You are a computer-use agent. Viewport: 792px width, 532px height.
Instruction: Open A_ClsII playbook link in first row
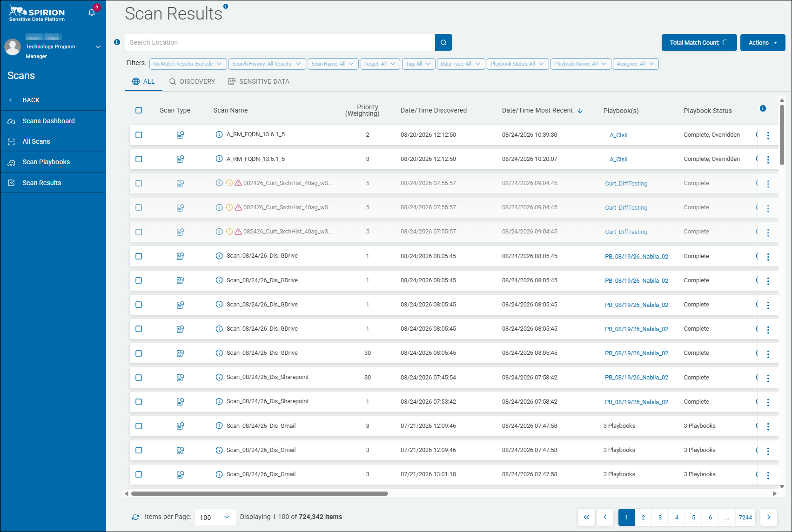pos(618,135)
